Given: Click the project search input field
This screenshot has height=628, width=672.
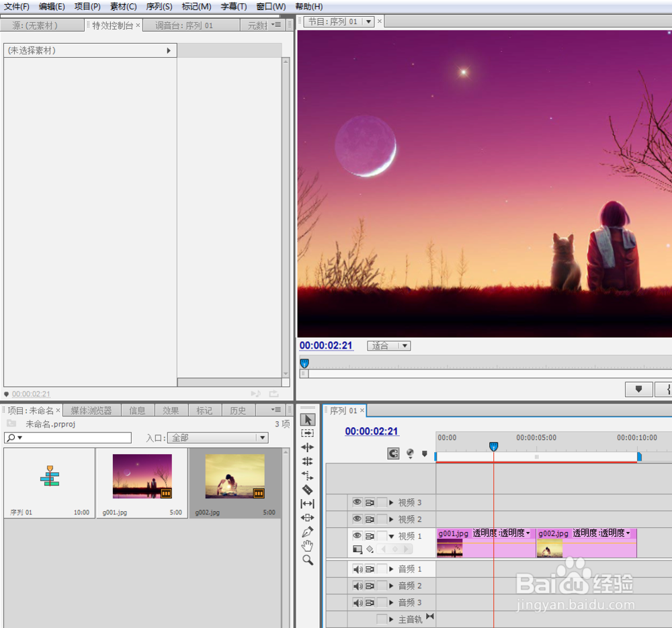Looking at the screenshot, I should 68,437.
